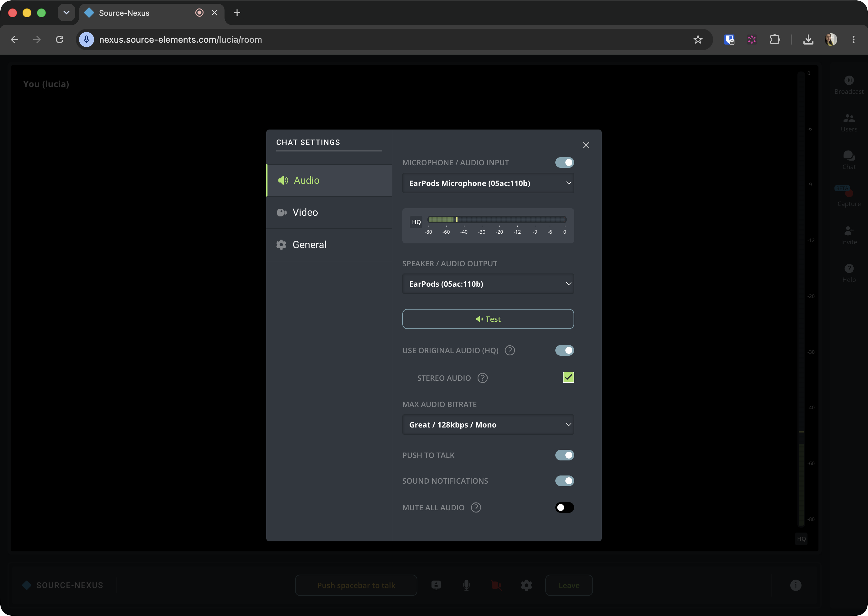This screenshot has height=616, width=868.
Task: Open the Extensions puzzle menu
Action: (775, 40)
